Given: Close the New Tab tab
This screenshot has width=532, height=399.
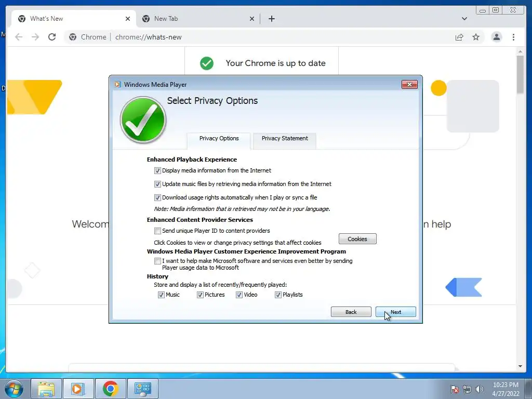Looking at the screenshot, I should pos(252,19).
